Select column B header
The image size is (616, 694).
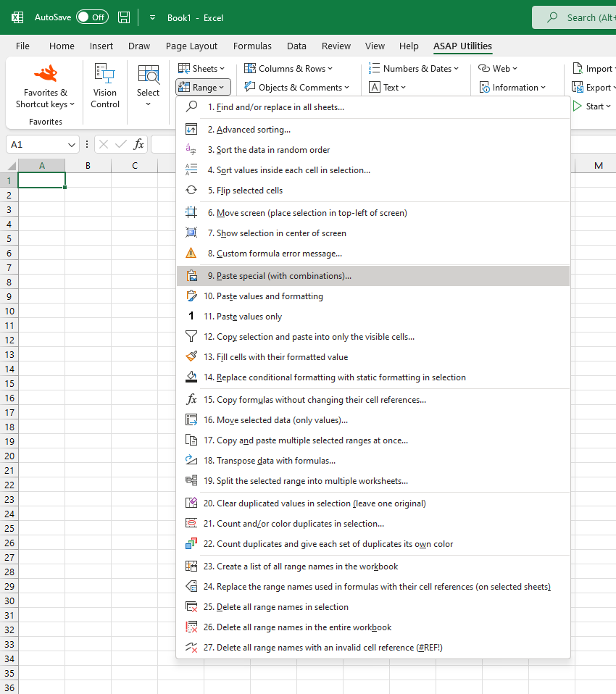(x=88, y=166)
